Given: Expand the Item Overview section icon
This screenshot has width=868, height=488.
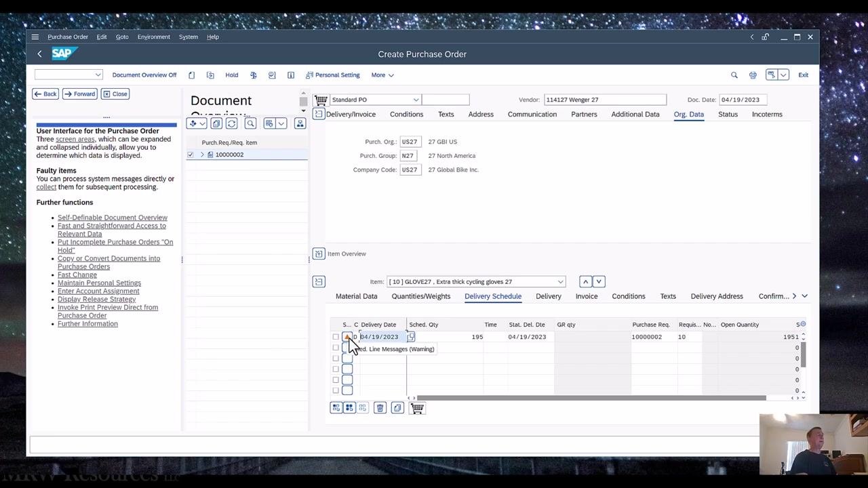Looking at the screenshot, I should [x=319, y=253].
